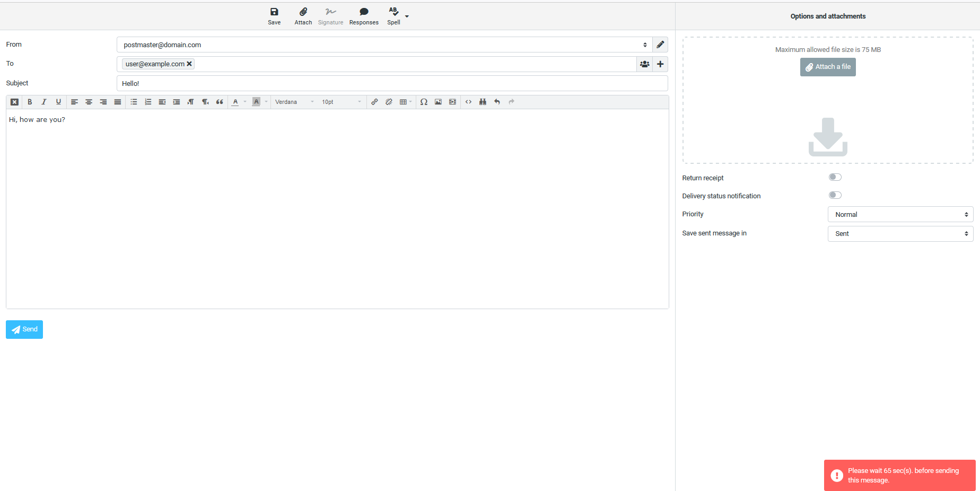Viewport: 980px width, 491px height.
Task: Open the text color picker
Action: [235, 102]
